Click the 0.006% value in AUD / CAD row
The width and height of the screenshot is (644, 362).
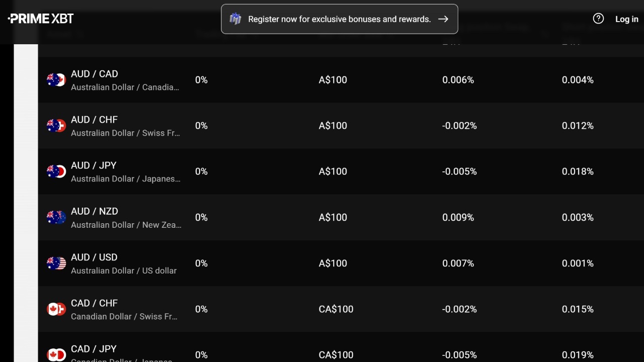coord(458,80)
